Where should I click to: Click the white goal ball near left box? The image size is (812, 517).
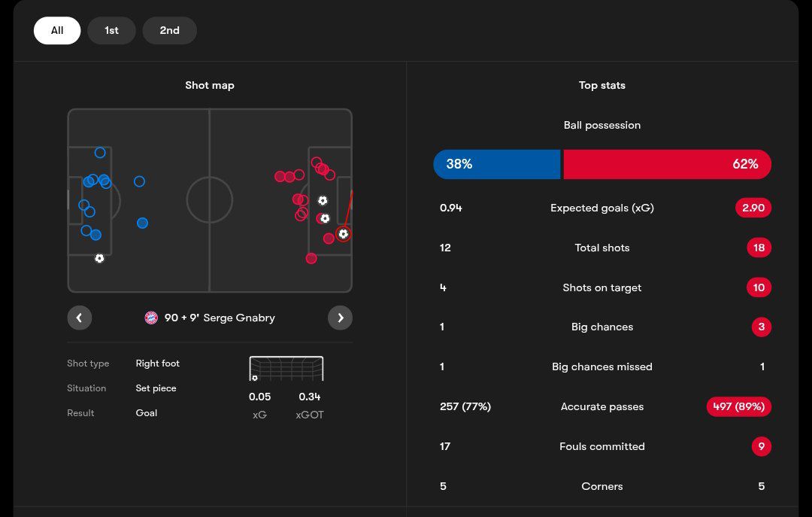click(99, 258)
